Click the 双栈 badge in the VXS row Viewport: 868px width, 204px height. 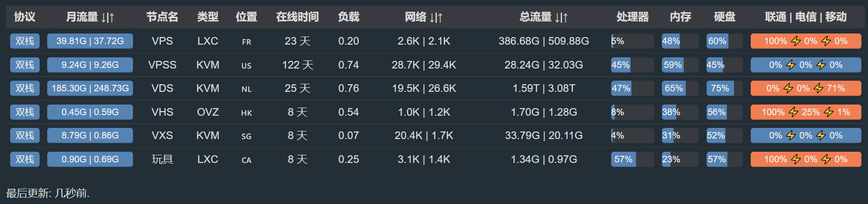tap(25, 135)
